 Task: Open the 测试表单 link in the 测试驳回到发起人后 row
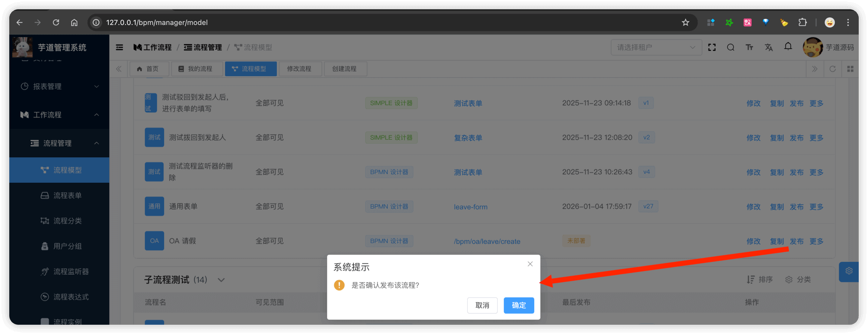pyautogui.click(x=468, y=103)
